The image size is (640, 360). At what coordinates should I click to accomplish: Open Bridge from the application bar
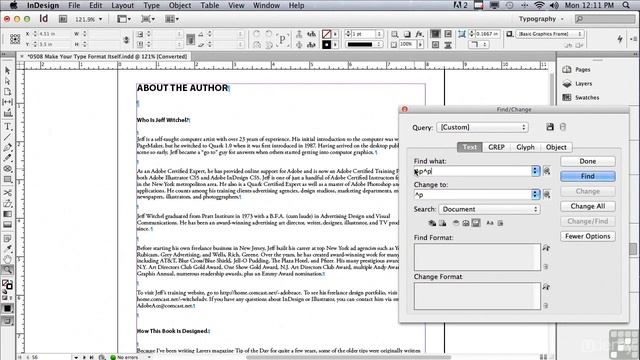click(63, 19)
